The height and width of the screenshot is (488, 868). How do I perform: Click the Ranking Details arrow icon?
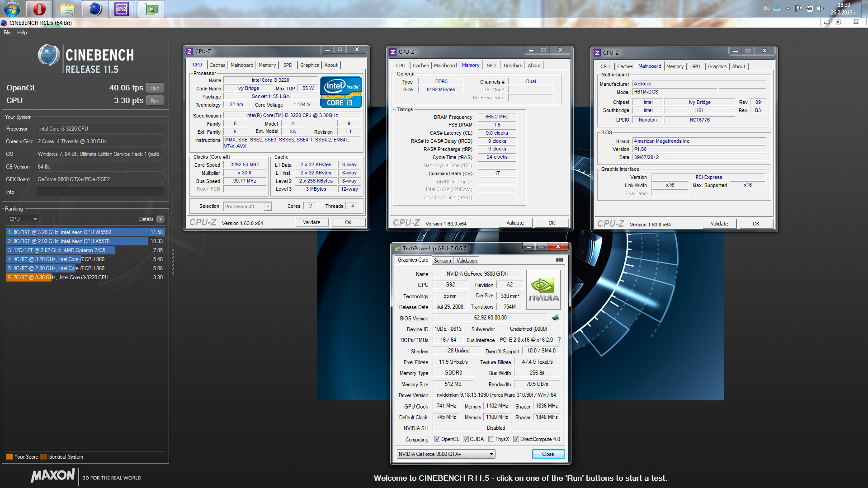click(160, 219)
